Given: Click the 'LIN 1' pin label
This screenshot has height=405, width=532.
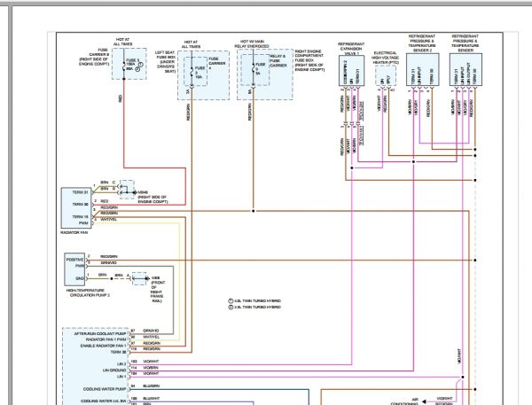Looking at the screenshot, I should (x=121, y=377).
